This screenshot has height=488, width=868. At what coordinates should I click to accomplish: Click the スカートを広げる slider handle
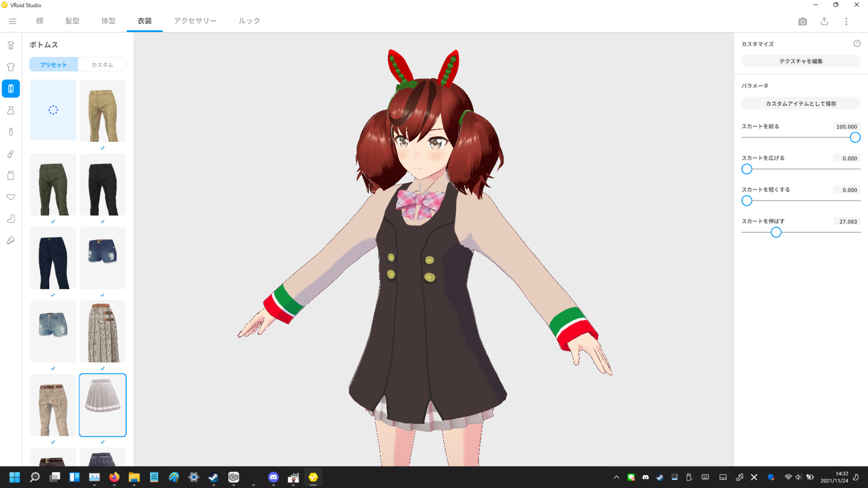pos(746,169)
